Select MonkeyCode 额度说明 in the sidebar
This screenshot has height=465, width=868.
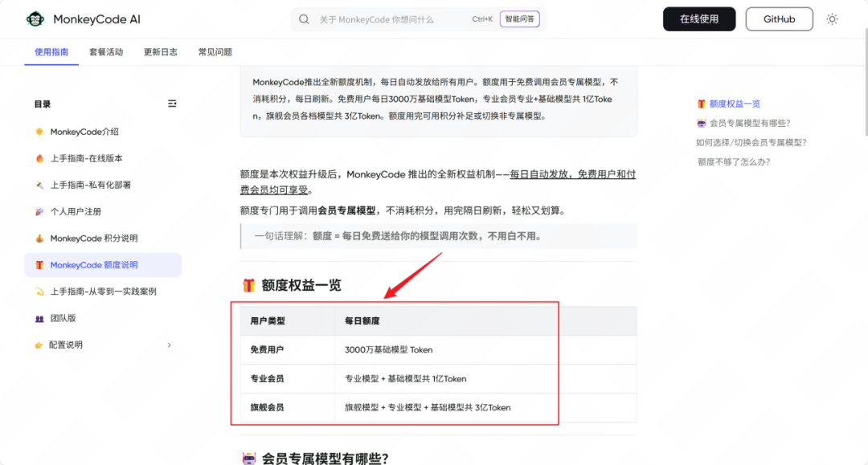(x=103, y=265)
